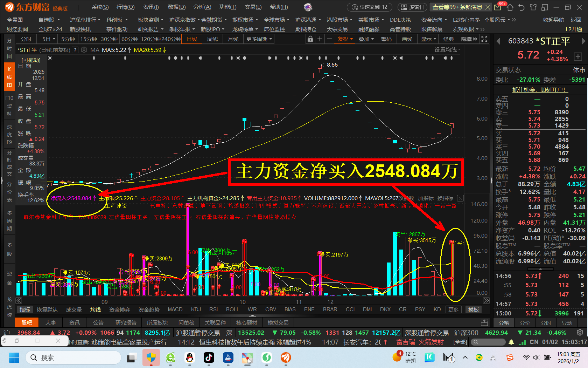
Task: Open the 5日 period dropdown
Action: pos(49,39)
